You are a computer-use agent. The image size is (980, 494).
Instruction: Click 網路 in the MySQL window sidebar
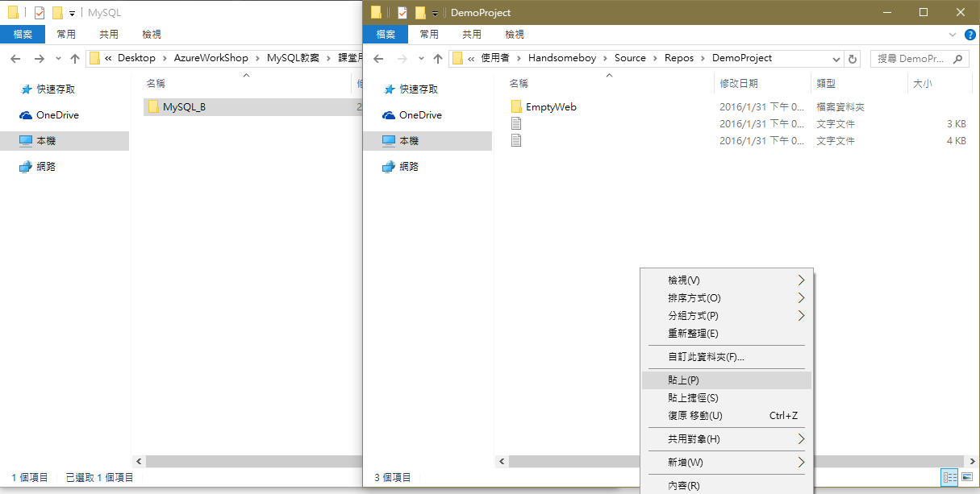click(x=47, y=167)
